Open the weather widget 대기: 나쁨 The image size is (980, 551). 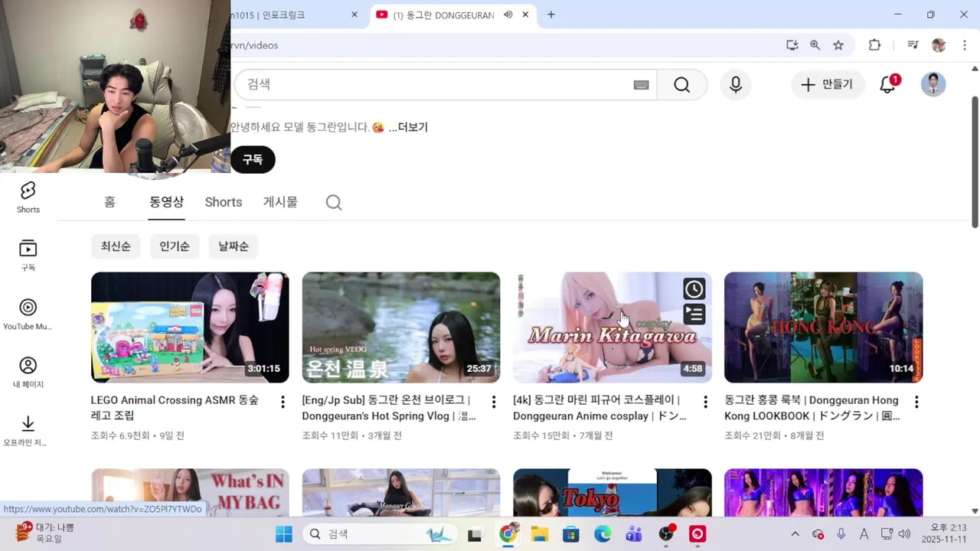coord(44,533)
